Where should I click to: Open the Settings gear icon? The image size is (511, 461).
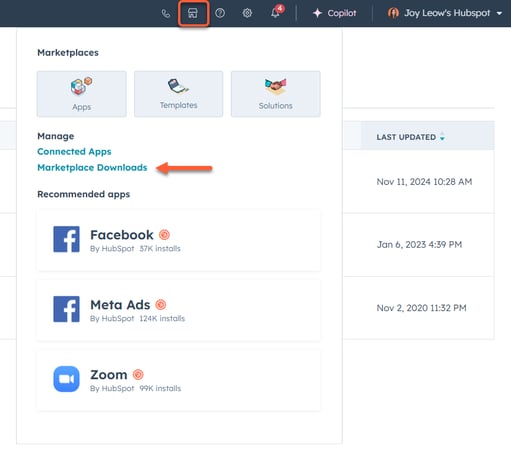click(x=247, y=13)
